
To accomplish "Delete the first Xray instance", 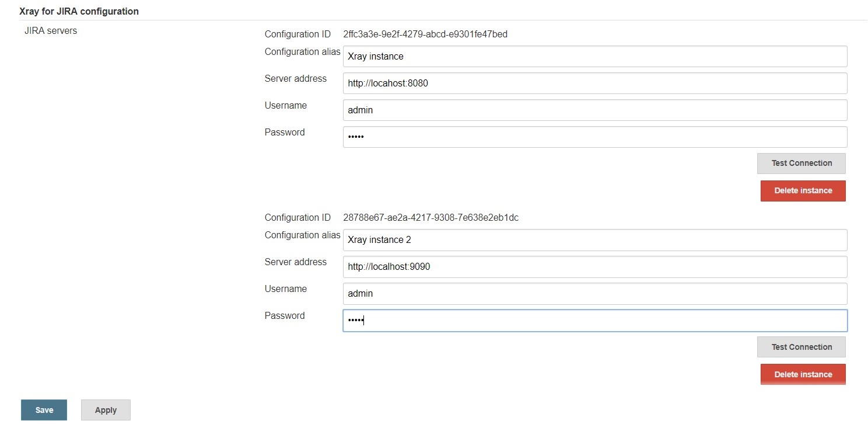I will tap(803, 191).
